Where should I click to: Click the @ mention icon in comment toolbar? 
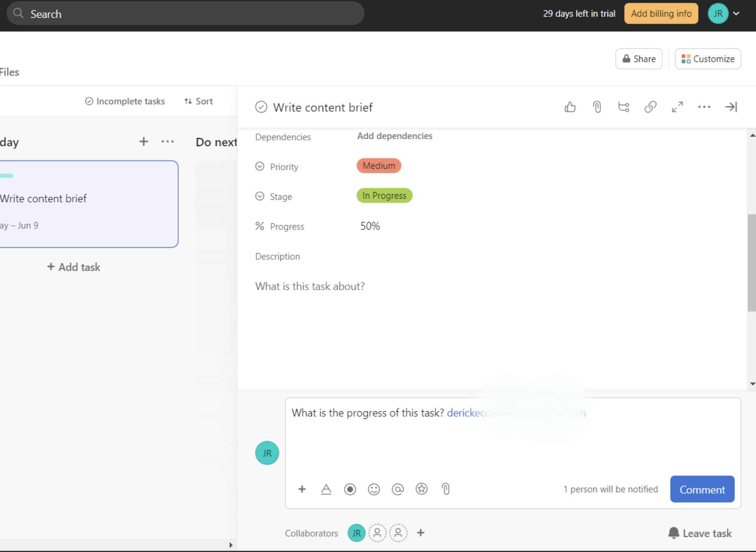[x=397, y=489]
